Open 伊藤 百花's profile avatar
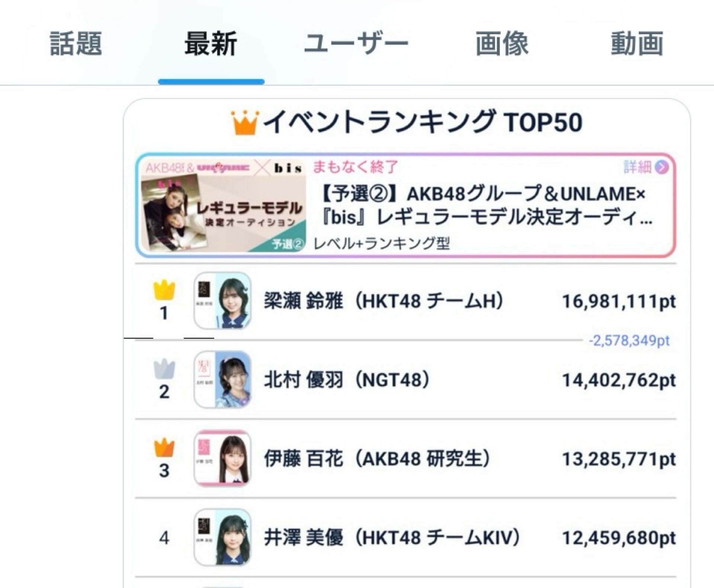 [222, 458]
